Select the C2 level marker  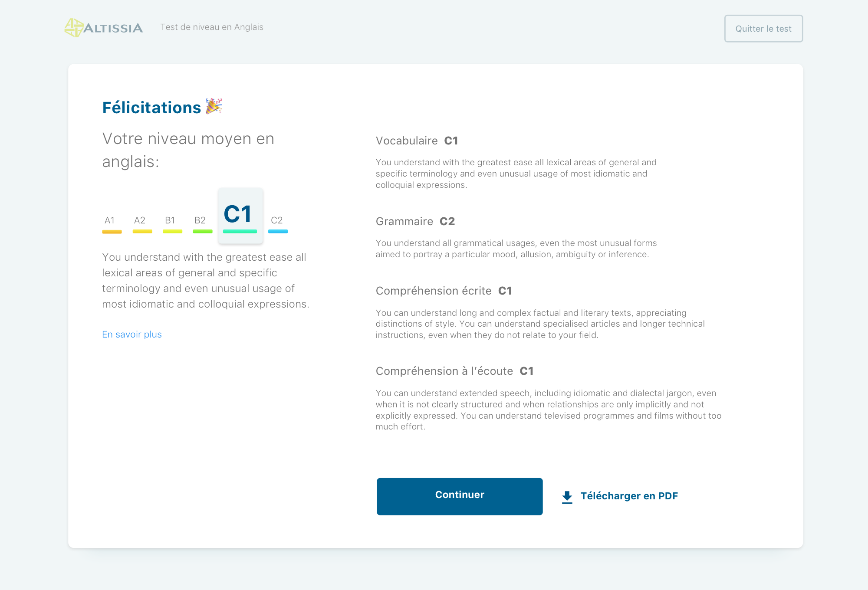277,220
